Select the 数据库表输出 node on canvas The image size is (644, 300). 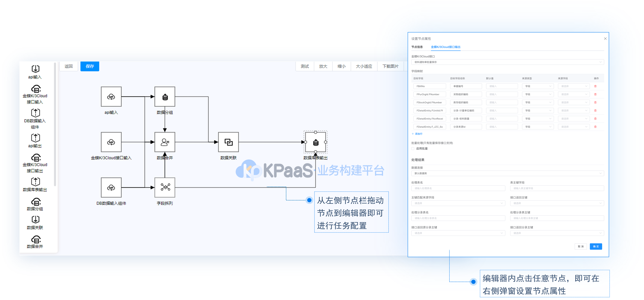315,142
